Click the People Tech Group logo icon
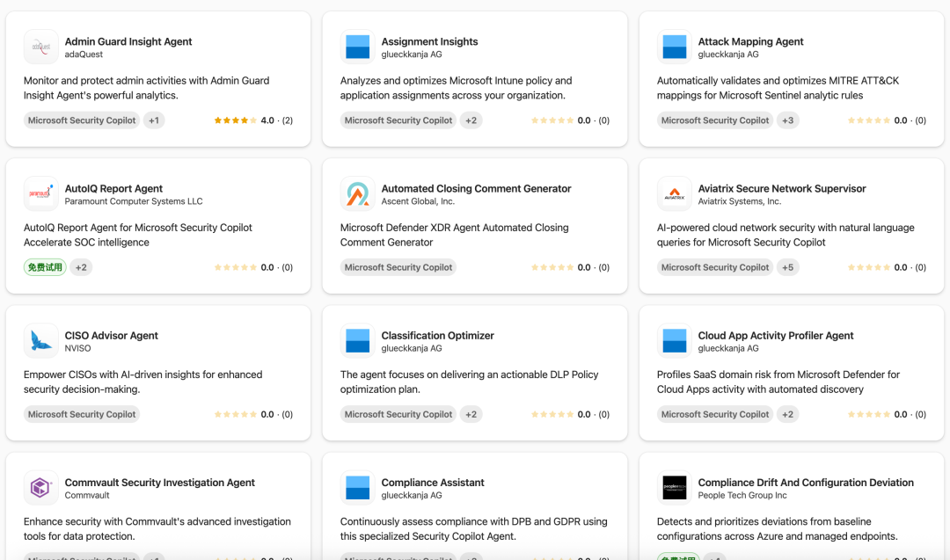 (x=674, y=488)
